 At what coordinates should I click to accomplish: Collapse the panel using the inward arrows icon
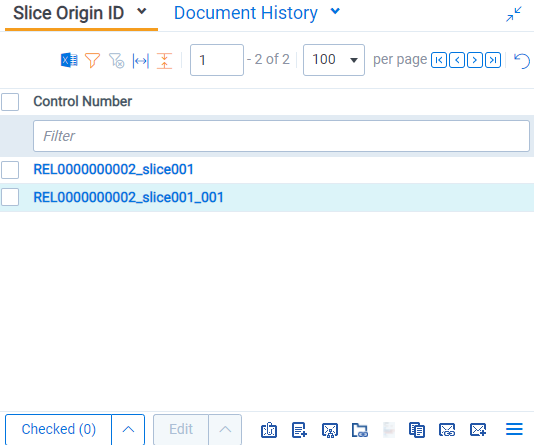tap(514, 14)
